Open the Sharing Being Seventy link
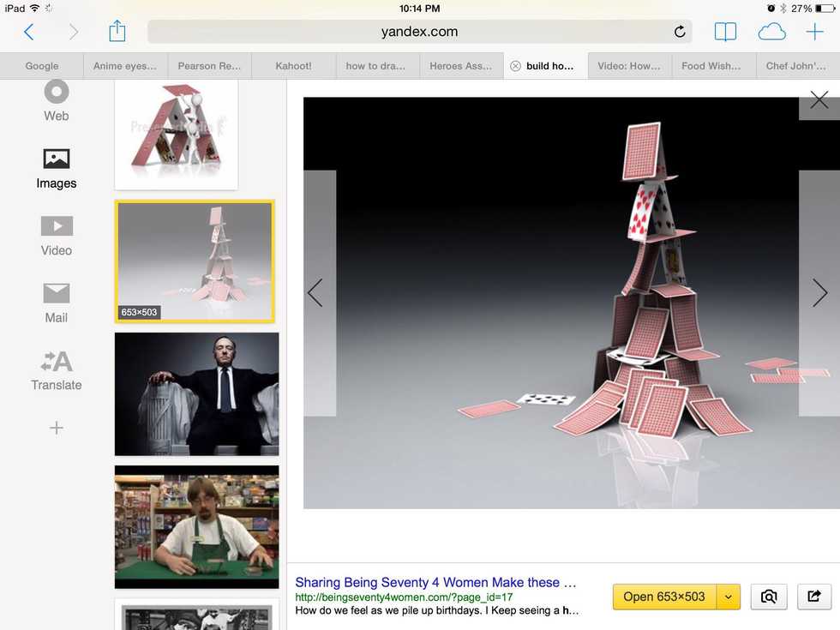Viewport: 840px width, 630px height. pyautogui.click(x=435, y=582)
